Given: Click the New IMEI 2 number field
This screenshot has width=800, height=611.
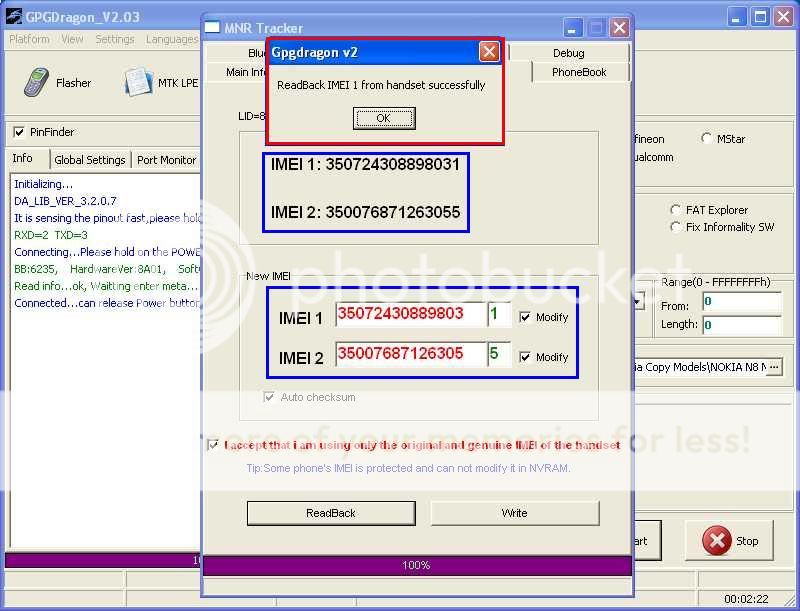Looking at the screenshot, I should 411,354.
